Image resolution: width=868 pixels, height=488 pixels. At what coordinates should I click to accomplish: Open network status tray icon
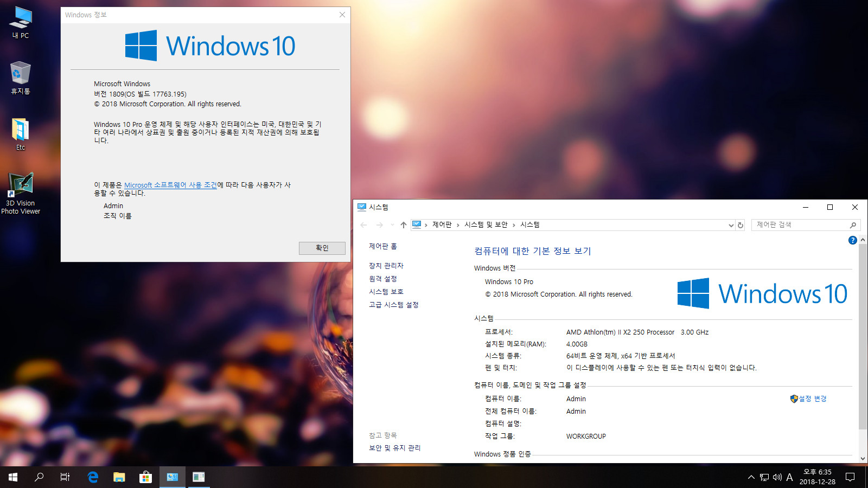tap(764, 477)
